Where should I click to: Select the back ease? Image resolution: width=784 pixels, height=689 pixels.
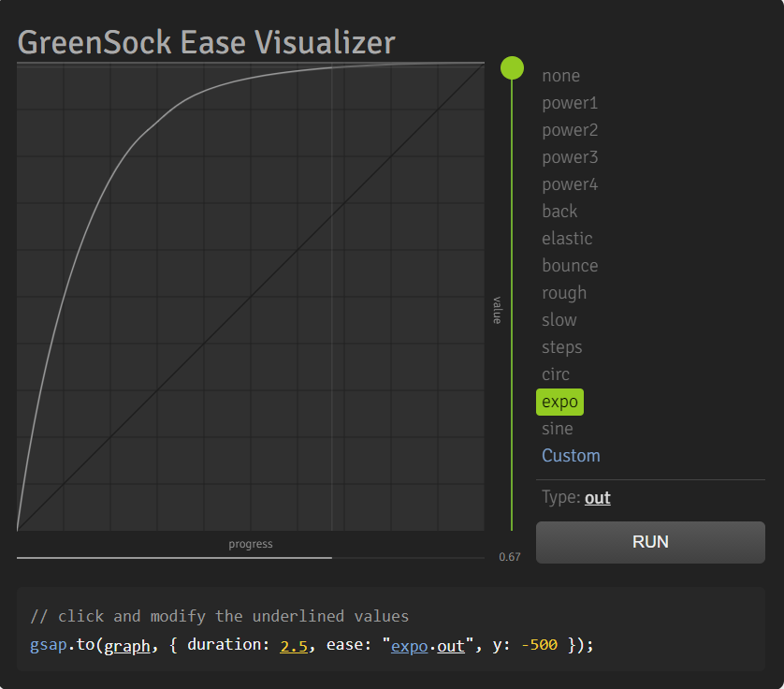[559, 212]
